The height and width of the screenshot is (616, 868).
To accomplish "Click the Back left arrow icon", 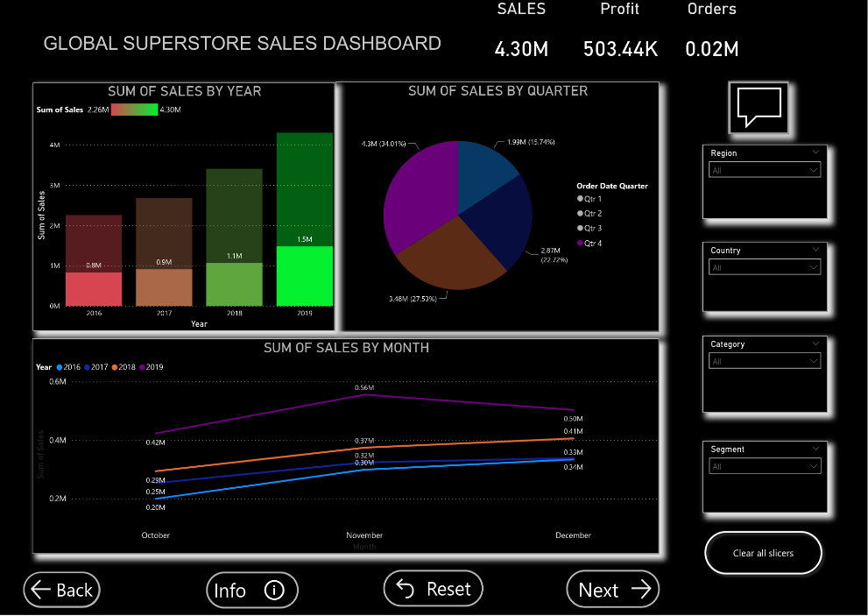I will (41, 590).
